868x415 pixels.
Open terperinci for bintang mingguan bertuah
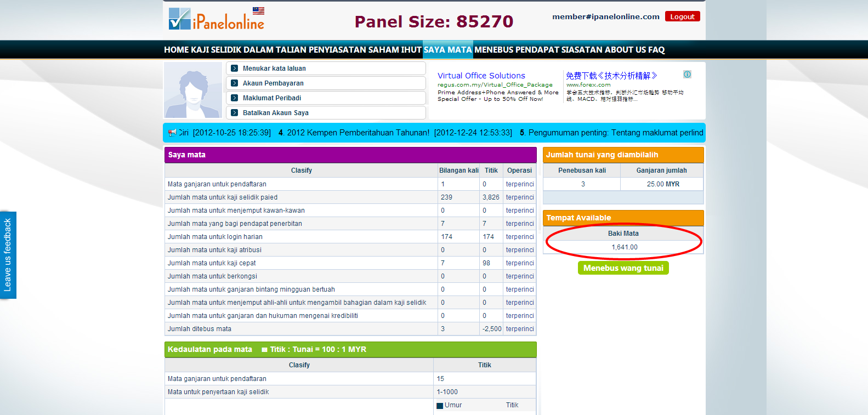click(520, 289)
